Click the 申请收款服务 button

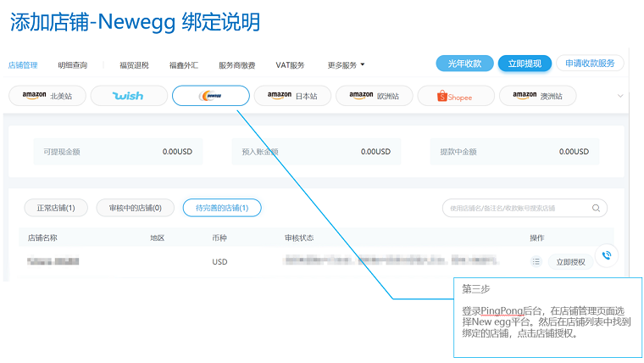[x=590, y=64]
